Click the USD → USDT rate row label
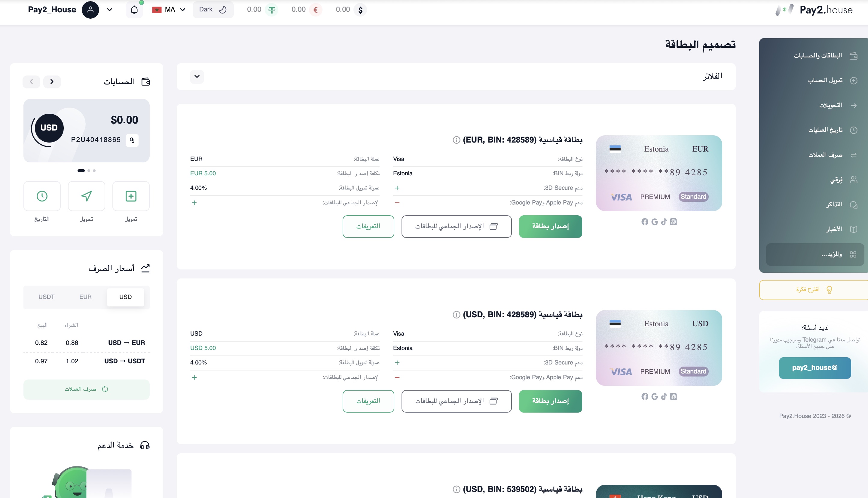Screen dimensions: 868x498 (x=125, y=361)
